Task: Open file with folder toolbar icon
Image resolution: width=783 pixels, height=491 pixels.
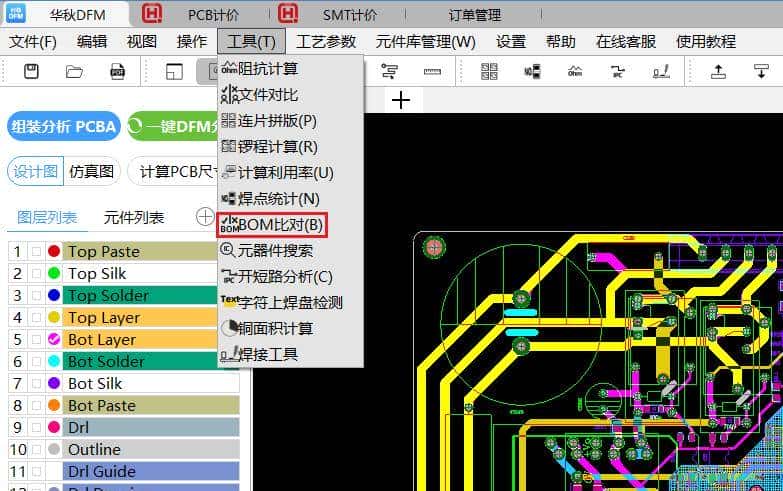Action: (x=74, y=71)
